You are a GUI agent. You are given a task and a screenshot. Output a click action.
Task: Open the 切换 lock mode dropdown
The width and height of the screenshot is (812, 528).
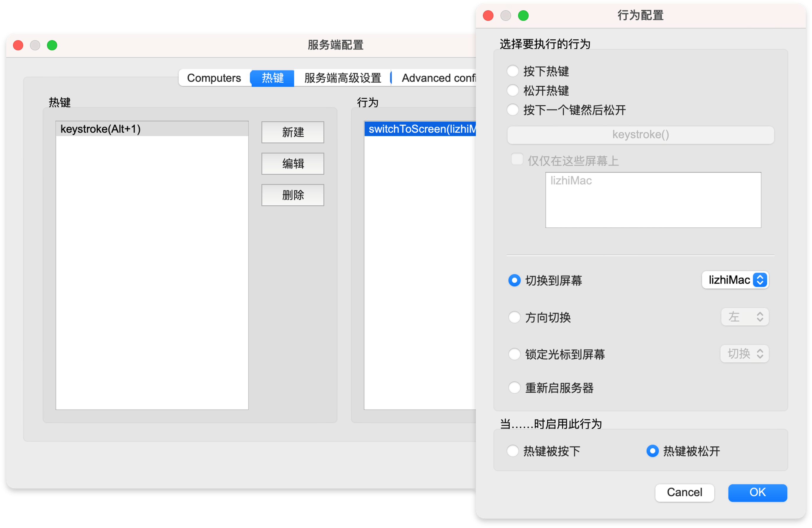point(744,354)
